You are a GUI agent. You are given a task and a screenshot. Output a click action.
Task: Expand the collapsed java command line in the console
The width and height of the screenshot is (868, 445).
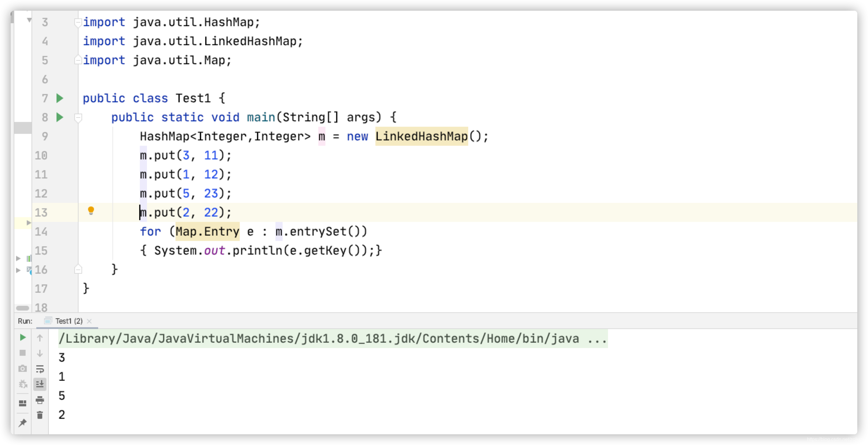[x=597, y=339]
